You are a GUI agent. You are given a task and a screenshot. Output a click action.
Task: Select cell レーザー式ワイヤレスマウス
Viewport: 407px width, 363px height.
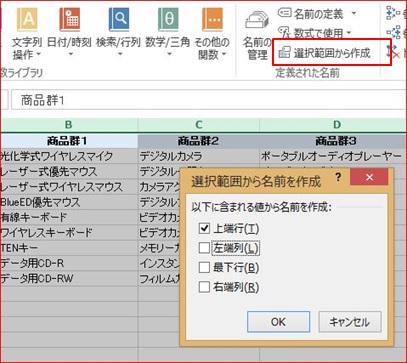tap(69, 187)
